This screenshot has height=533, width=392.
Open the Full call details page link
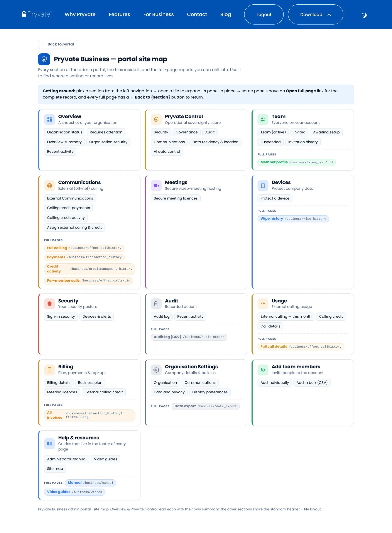pos(301,347)
